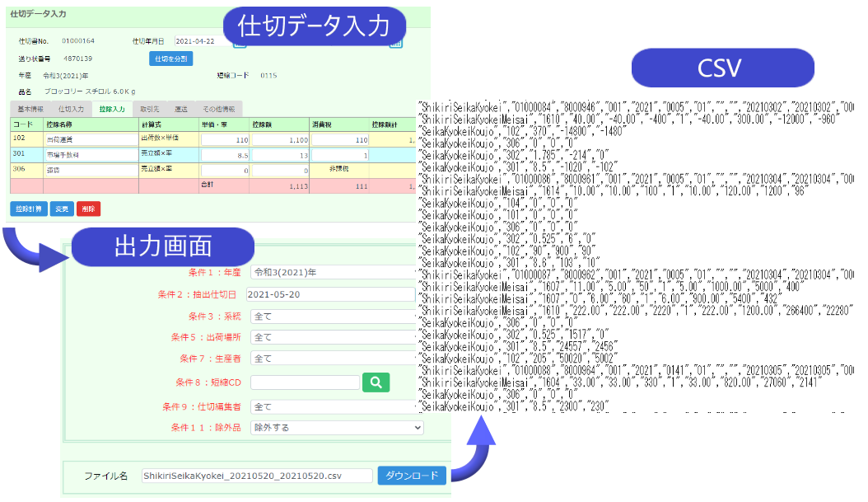Image resolution: width=868 pixels, height=502 pixels.
Task: Expand the 条件11:除外品 dropdown
Action: (x=337, y=428)
